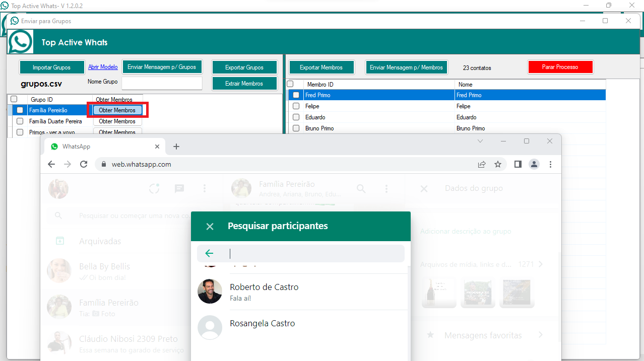Expand the Mensagens favoritas chevron
Screen dimensions: 644x361
coord(540,335)
